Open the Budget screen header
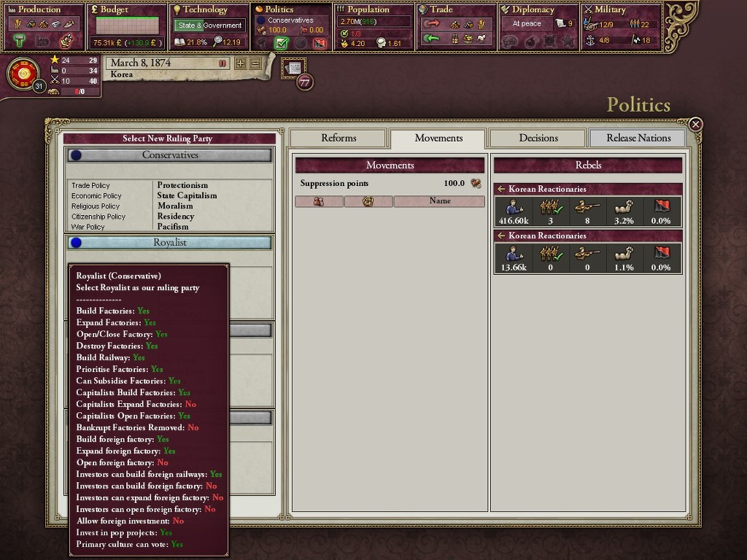This screenshot has width=747, height=560. tap(114, 9)
